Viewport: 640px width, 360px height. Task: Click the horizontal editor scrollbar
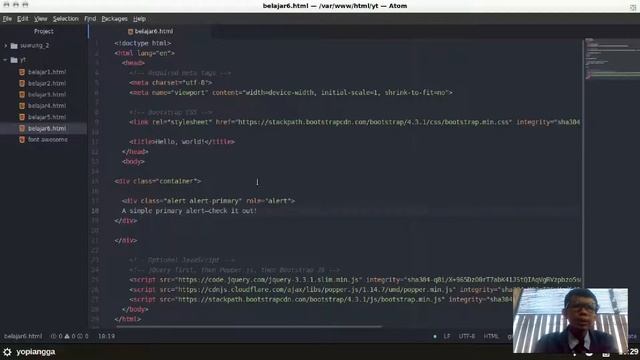[249, 327]
